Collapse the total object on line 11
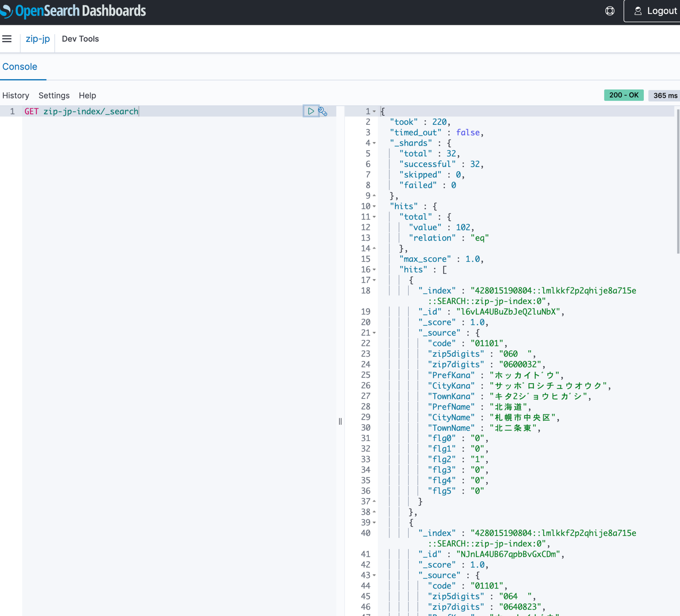Screen dimensions: 680x616 point(375,217)
